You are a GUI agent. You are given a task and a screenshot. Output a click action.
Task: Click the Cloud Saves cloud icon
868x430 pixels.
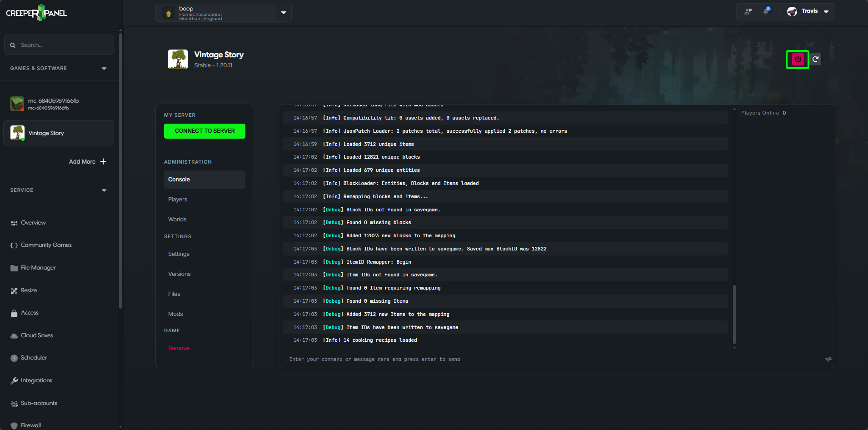pos(14,336)
